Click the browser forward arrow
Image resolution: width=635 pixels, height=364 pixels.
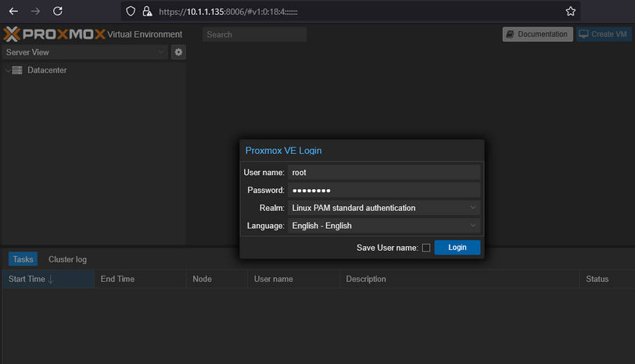(x=36, y=11)
